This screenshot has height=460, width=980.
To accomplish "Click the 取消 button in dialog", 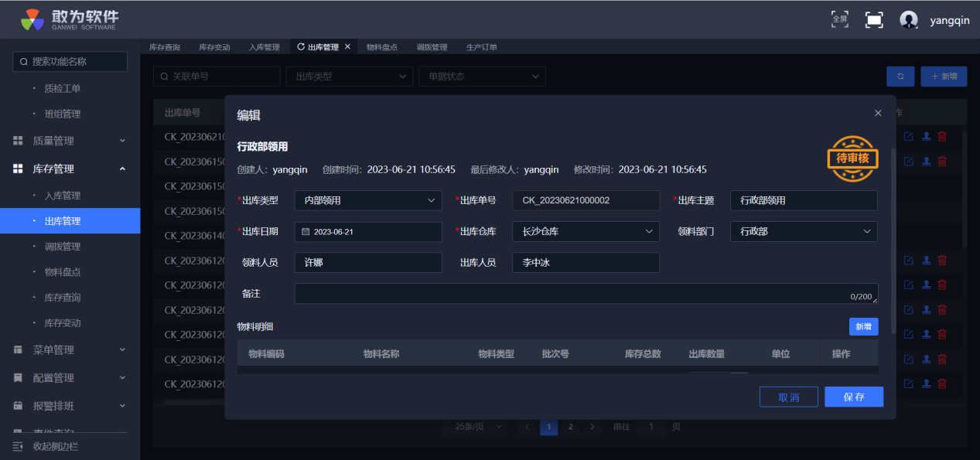I will click(x=788, y=397).
